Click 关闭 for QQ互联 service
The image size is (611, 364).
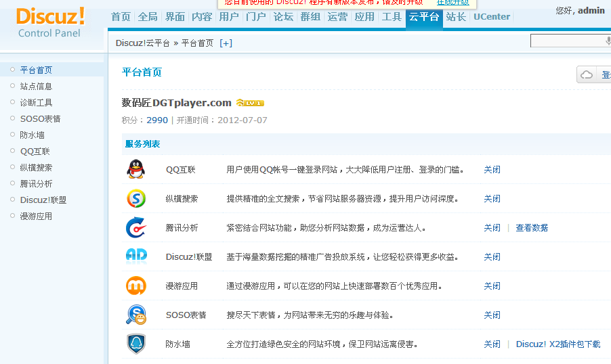tap(492, 169)
